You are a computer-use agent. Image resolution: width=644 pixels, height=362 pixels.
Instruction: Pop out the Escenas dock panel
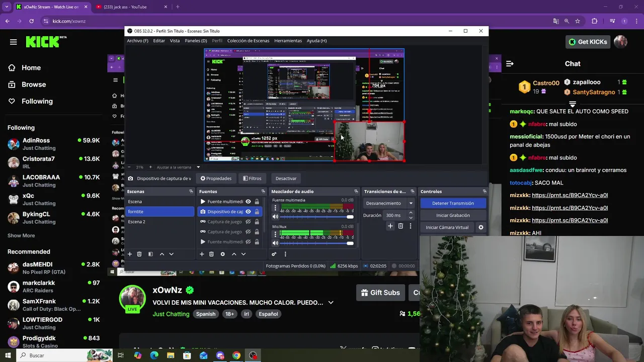coord(191,192)
